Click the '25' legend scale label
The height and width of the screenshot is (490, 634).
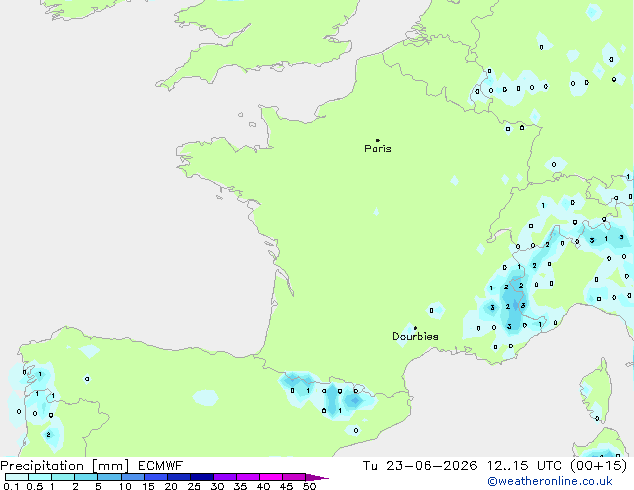(194, 486)
